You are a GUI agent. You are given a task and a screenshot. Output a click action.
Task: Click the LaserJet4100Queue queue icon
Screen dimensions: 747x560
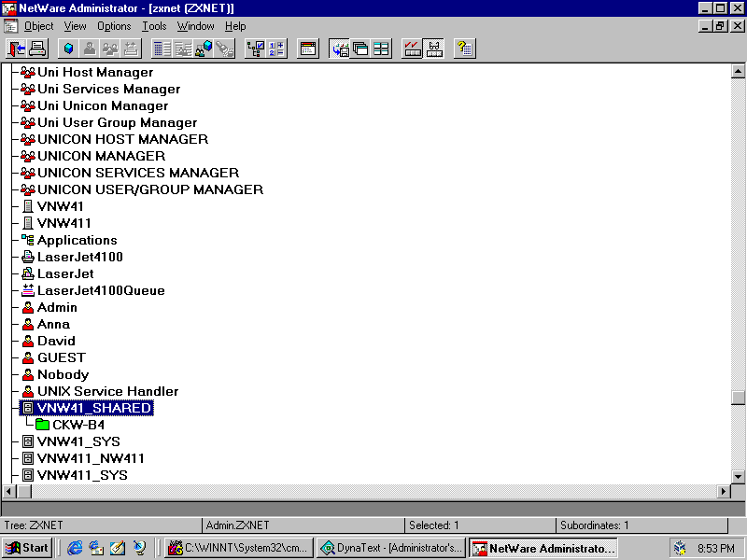click(x=28, y=290)
